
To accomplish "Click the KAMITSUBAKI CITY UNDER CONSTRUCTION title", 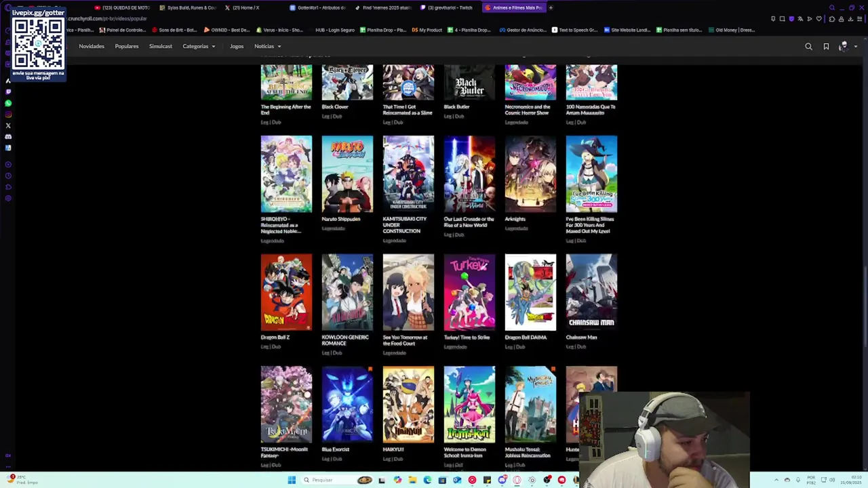I will tap(405, 225).
